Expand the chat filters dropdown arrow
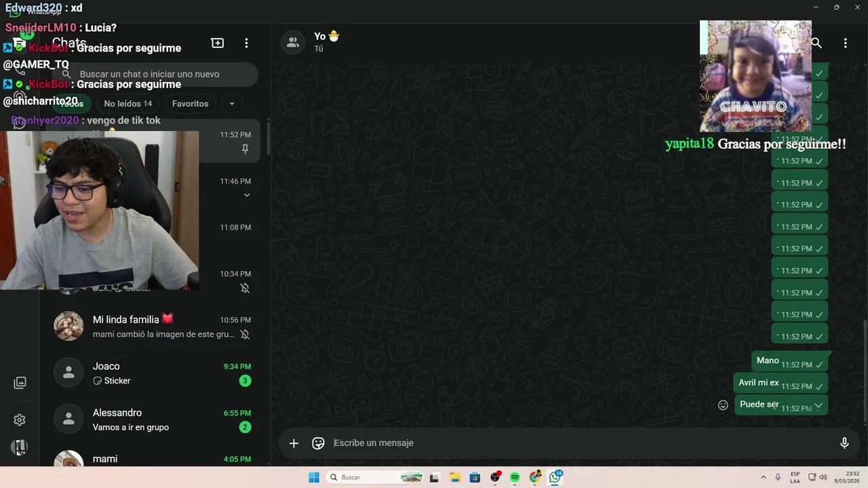 coord(232,104)
